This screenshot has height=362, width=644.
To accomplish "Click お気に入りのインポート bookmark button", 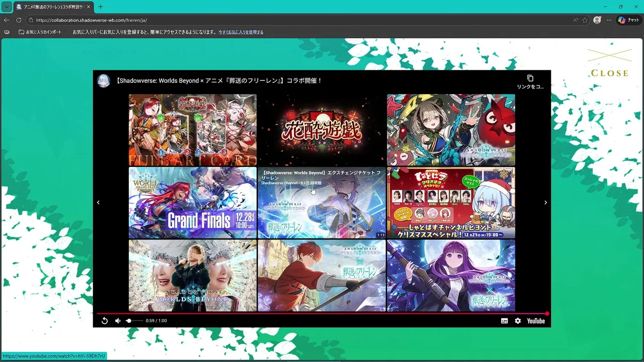I will click(40, 32).
